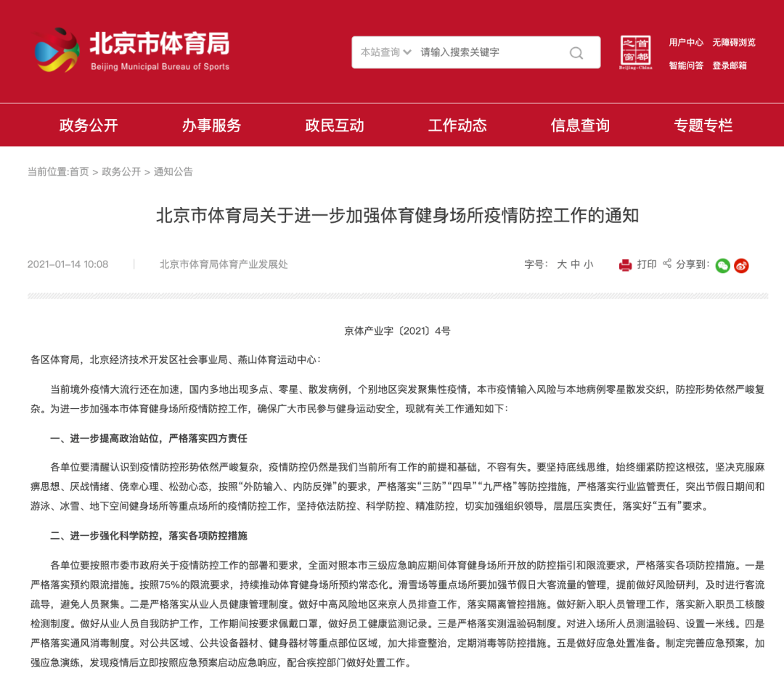Open the 本站查询 search scope dropdown
The image size is (784, 679).
[385, 52]
